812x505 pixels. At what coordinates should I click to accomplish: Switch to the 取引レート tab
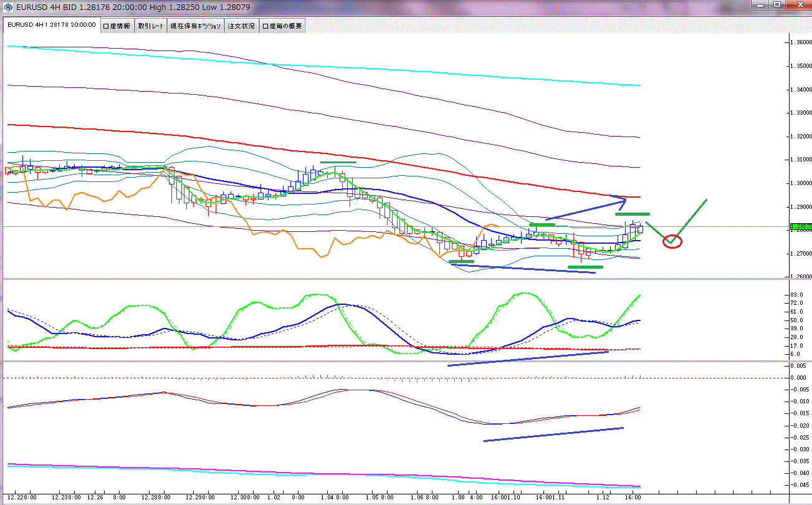tap(151, 26)
